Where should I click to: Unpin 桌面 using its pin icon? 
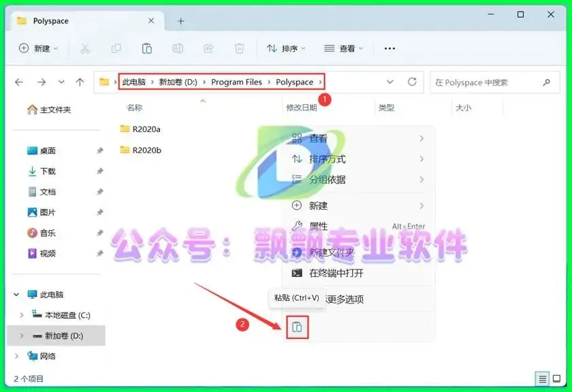[x=99, y=150]
